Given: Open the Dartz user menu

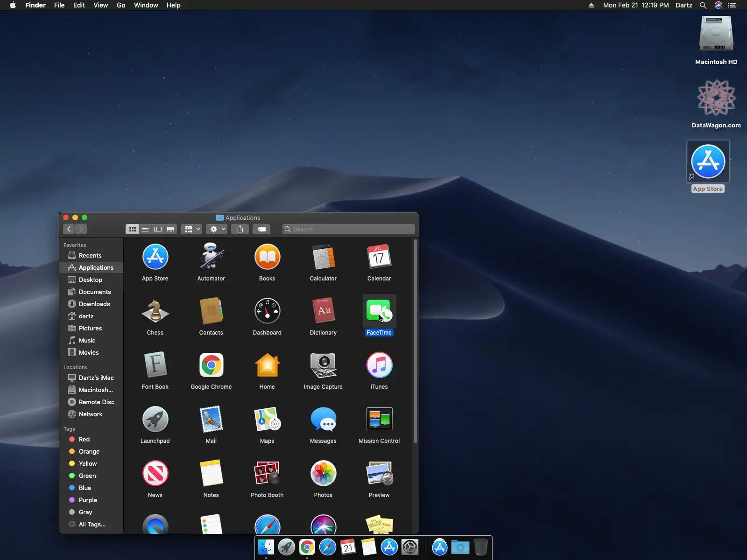Looking at the screenshot, I should tap(684, 5).
